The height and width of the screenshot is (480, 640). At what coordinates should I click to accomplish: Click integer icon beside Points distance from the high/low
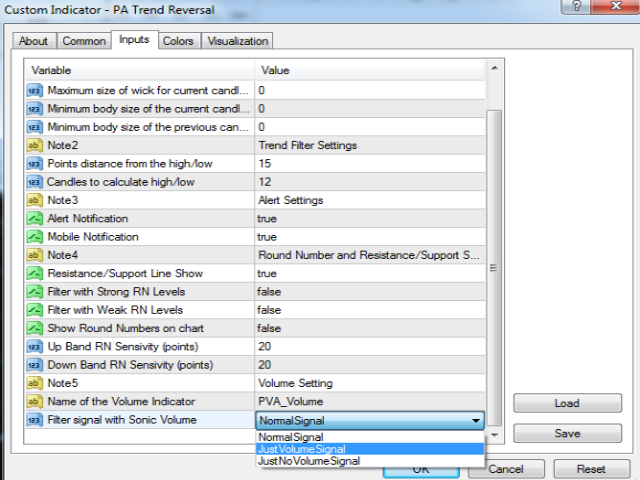tap(35, 164)
